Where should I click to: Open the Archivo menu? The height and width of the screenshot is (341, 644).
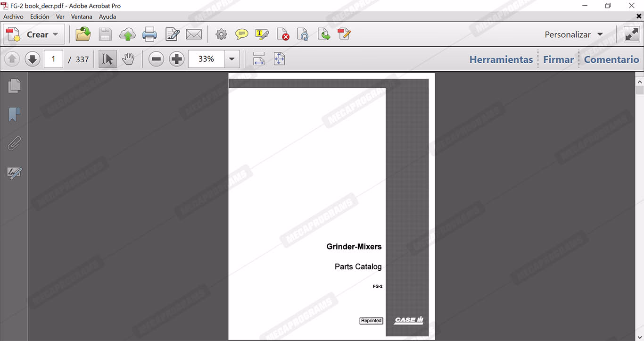[13, 17]
